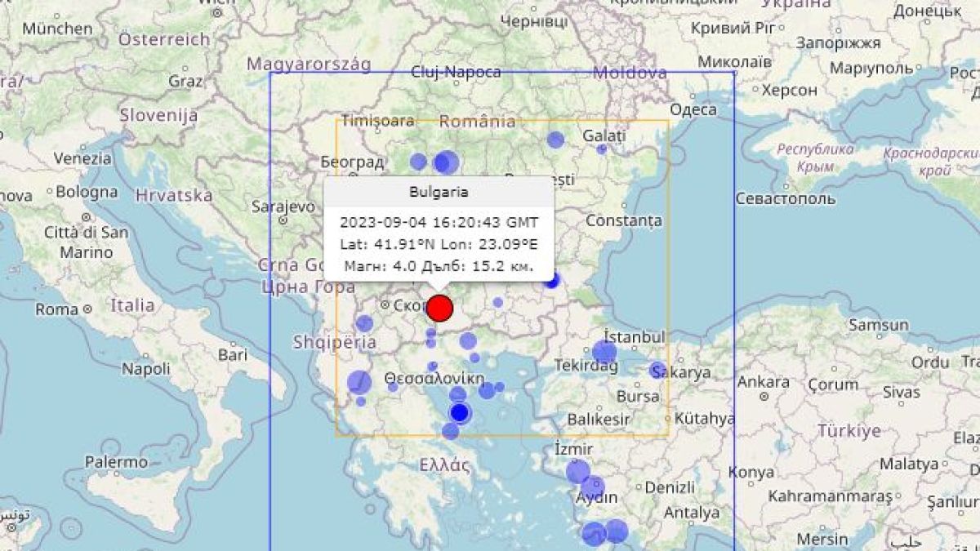The height and width of the screenshot is (551, 980).
Task: Click the Магн: 4.0 Дълб: 15.2 км. line
Action: pyautogui.click(x=439, y=265)
